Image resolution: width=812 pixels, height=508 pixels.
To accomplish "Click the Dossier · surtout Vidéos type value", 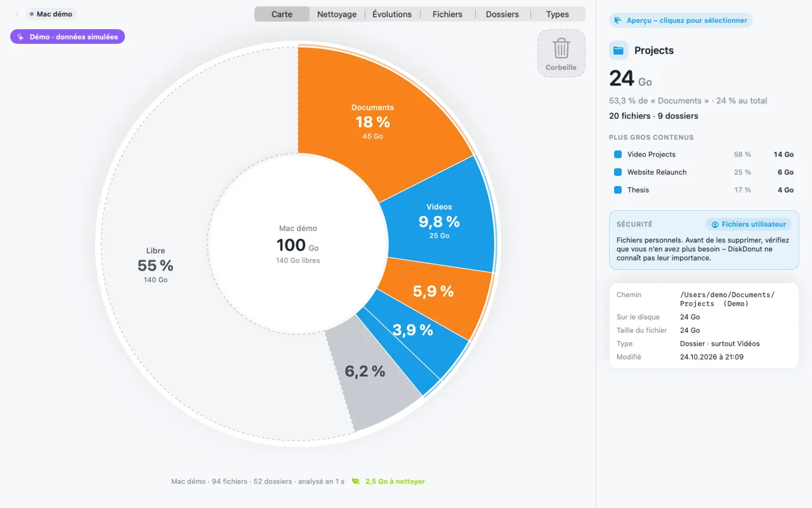I will pyautogui.click(x=719, y=344).
